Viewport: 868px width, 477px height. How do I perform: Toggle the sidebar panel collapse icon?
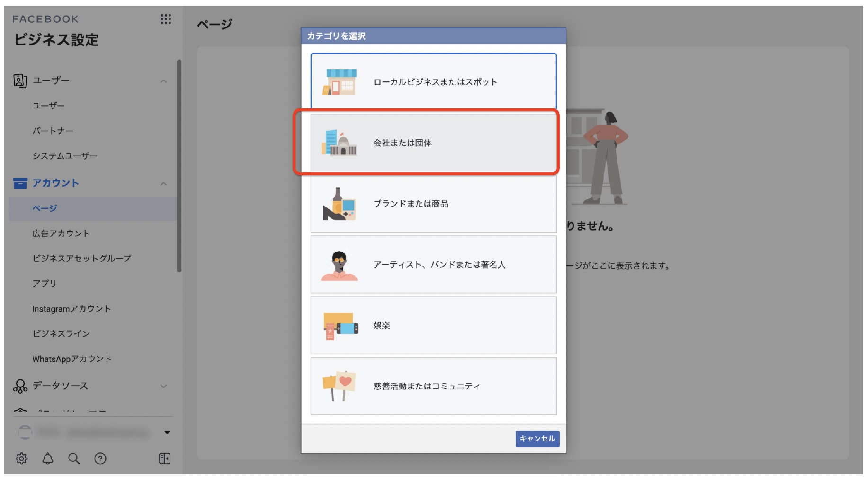click(x=164, y=459)
